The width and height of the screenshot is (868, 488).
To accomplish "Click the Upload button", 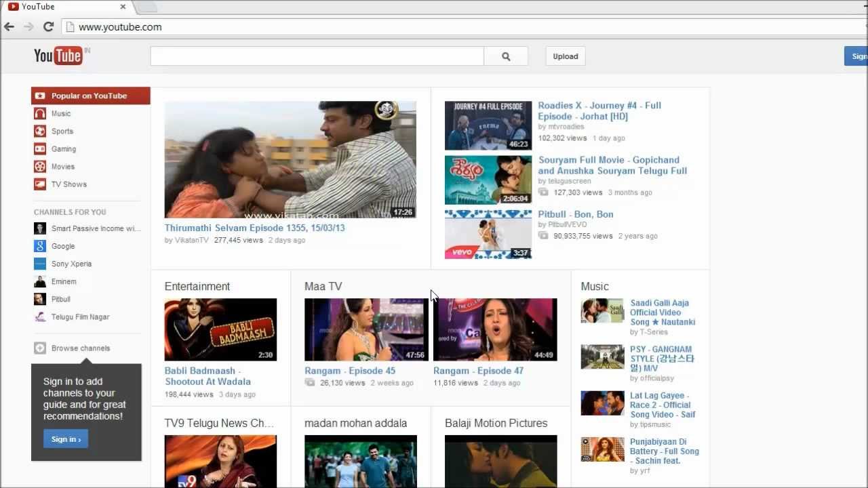I will (x=566, y=56).
